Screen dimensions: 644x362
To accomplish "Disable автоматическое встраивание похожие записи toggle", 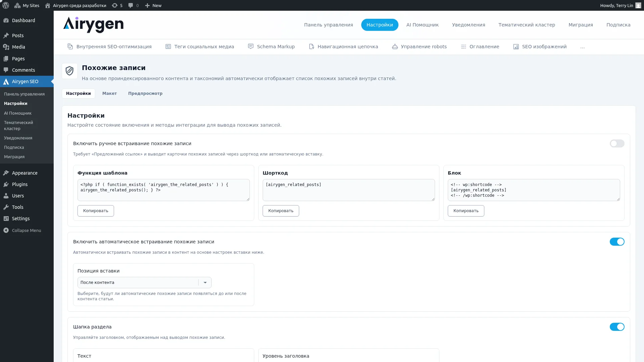I will tap(617, 242).
